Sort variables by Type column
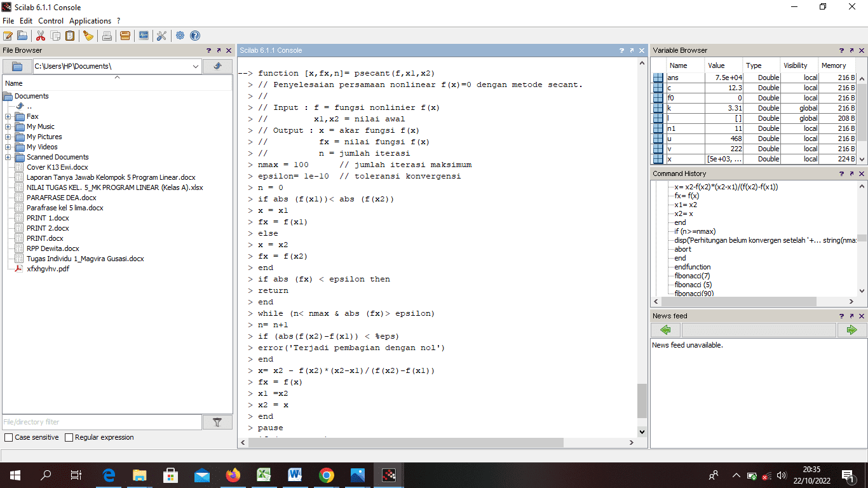The width and height of the screenshot is (868, 488). (761, 65)
